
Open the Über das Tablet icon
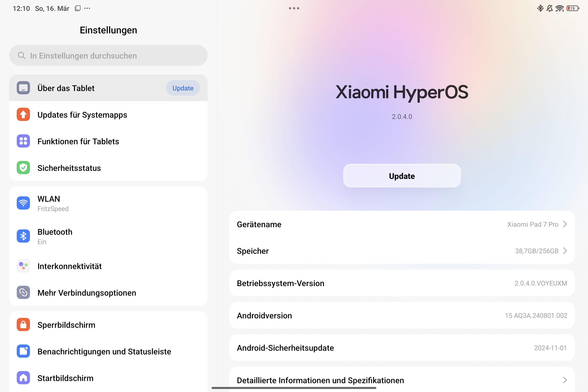23,88
